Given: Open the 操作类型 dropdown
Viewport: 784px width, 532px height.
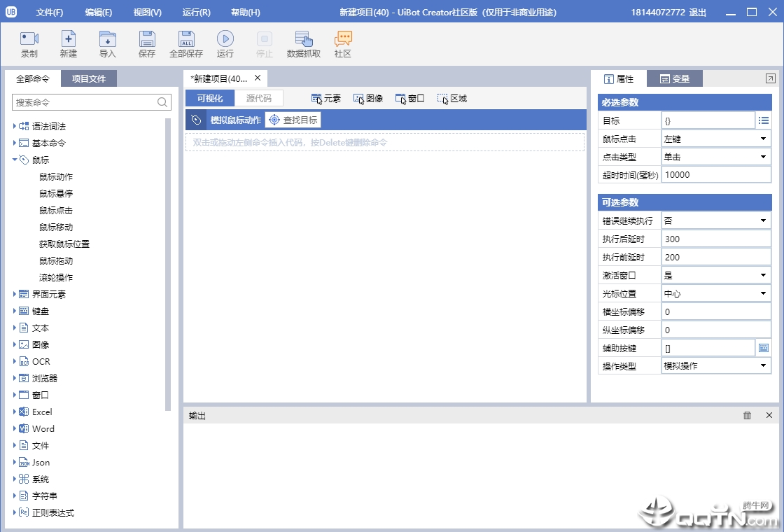Looking at the screenshot, I should [716, 366].
